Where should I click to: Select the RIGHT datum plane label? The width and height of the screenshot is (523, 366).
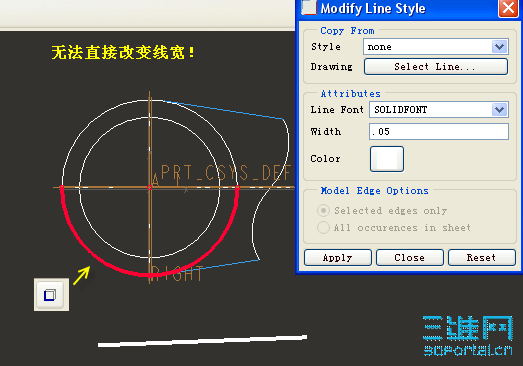tap(176, 274)
